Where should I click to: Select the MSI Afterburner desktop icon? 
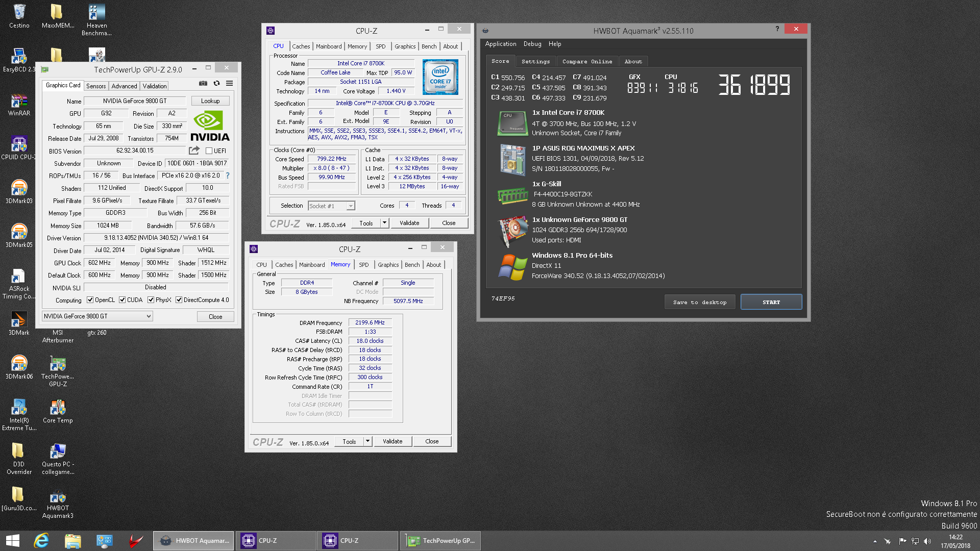point(58,336)
